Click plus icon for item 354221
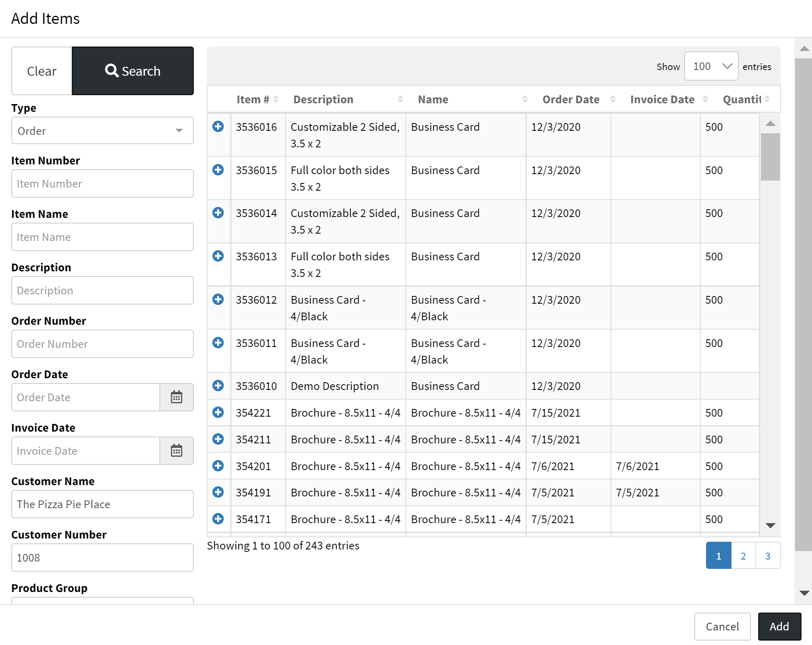 point(218,413)
